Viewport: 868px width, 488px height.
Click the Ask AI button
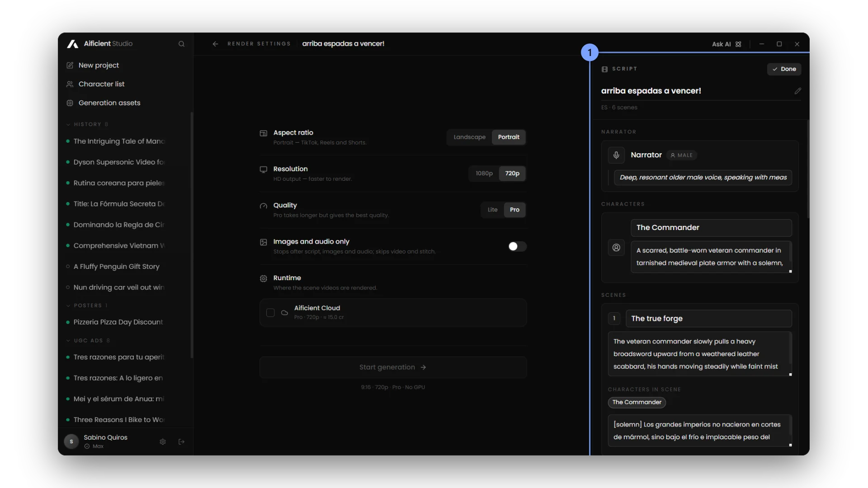[726, 44]
